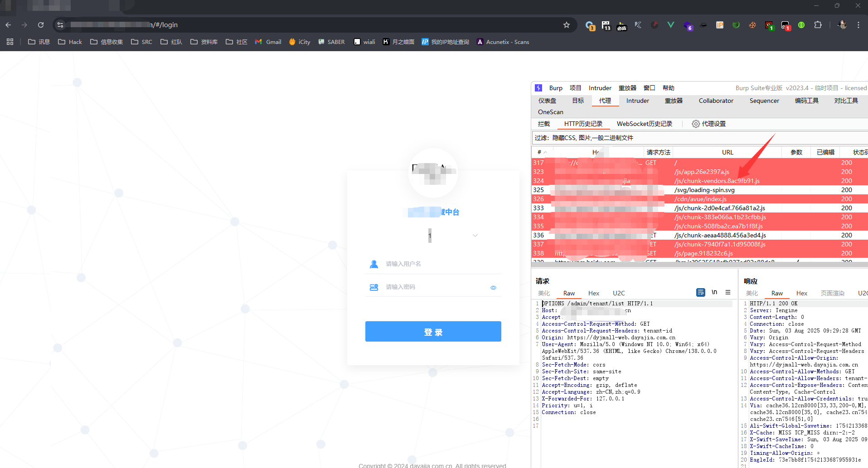Viewport: 868px width, 468px height.
Task: Open the Burp menu in Burp Suite
Action: pos(556,88)
